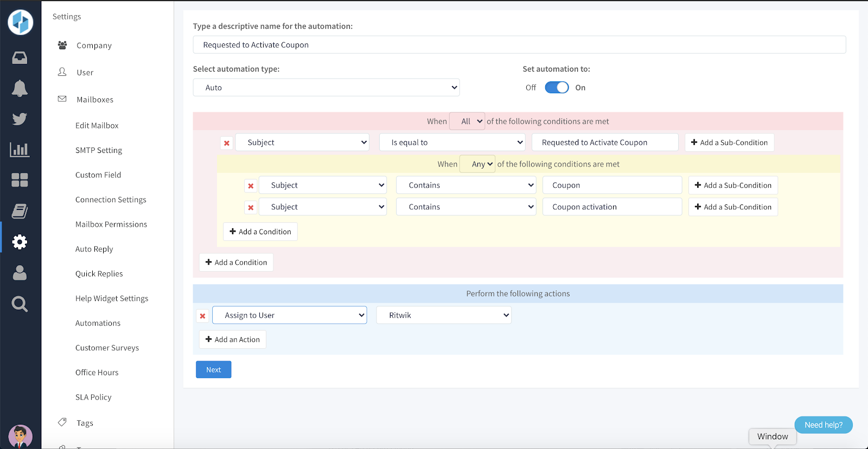The height and width of the screenshot is (449, 868).
Task: Delete the 'Coupon activation' sub-condition row
Action: (251, 207)
